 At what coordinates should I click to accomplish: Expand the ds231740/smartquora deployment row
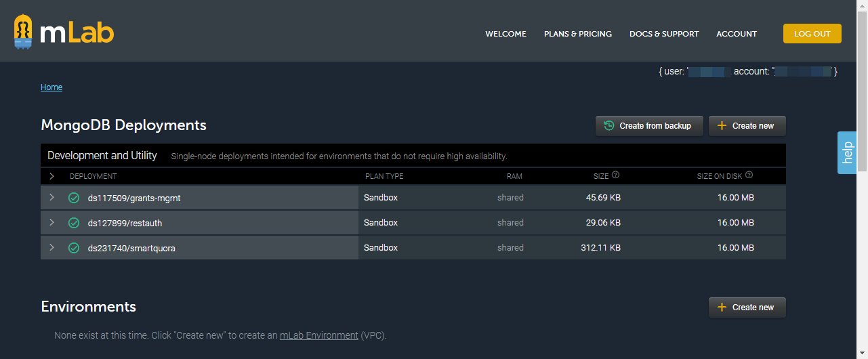click(51, 248)
